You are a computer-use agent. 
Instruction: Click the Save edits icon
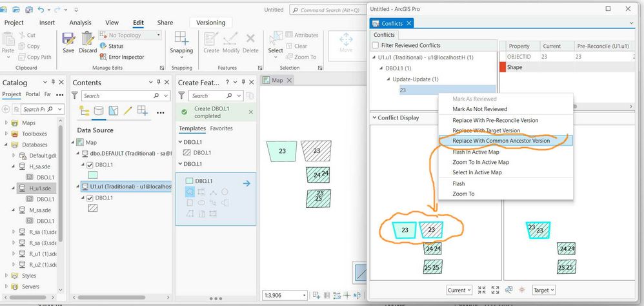68,43
